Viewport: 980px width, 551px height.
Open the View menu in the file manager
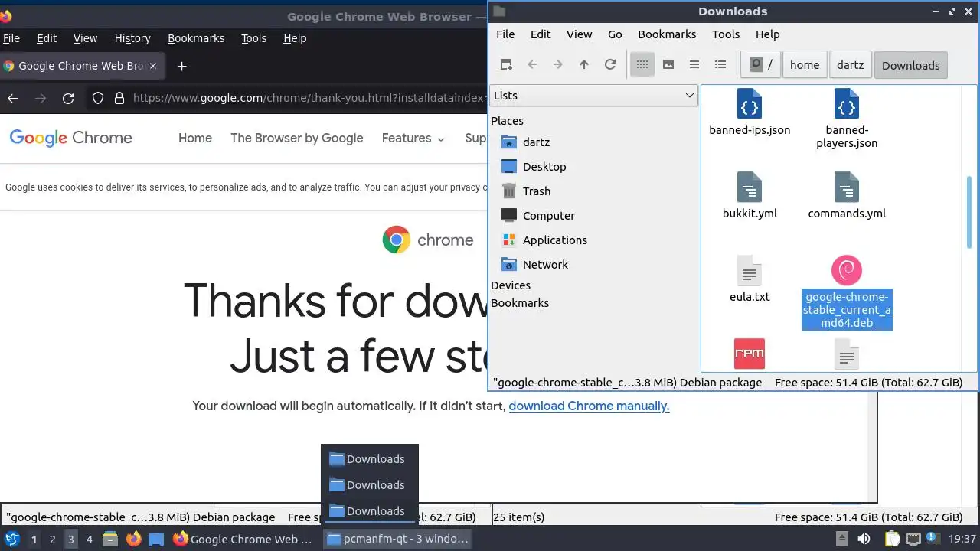580,34
